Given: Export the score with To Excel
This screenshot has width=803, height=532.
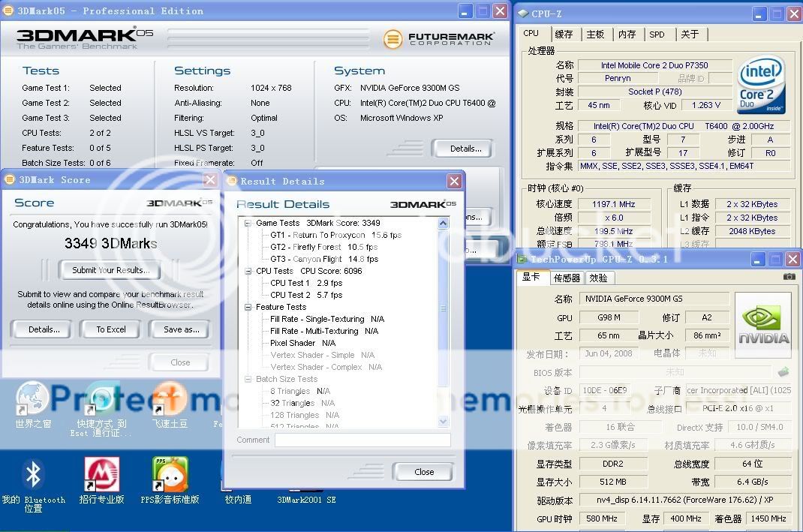Looking at the screenshot, I should click(110, 329).
